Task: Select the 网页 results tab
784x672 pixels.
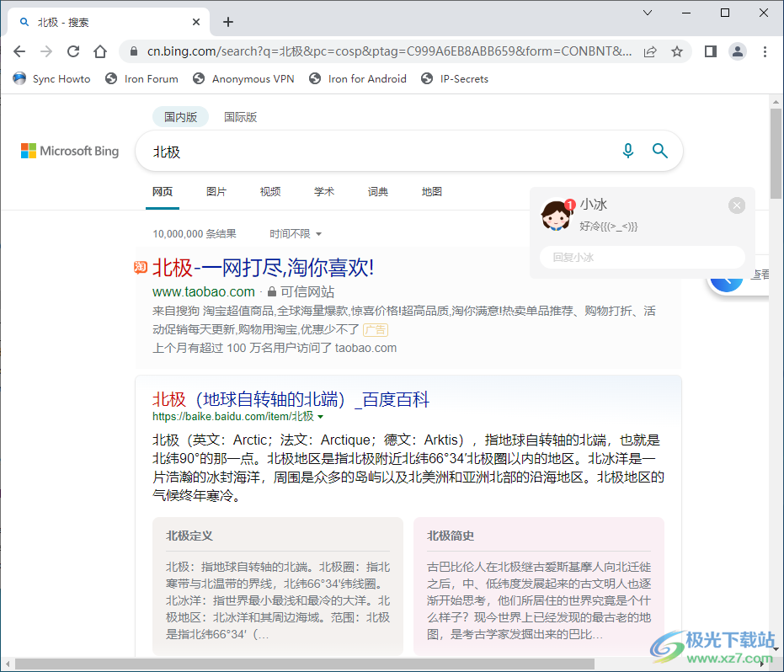Action: coord(163,191)
